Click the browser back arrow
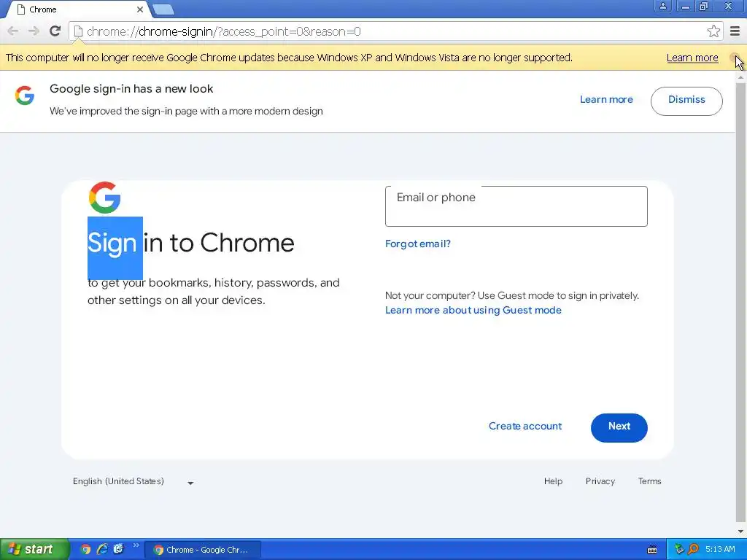This screenshot has height=560, width=747. click(13, 31)
